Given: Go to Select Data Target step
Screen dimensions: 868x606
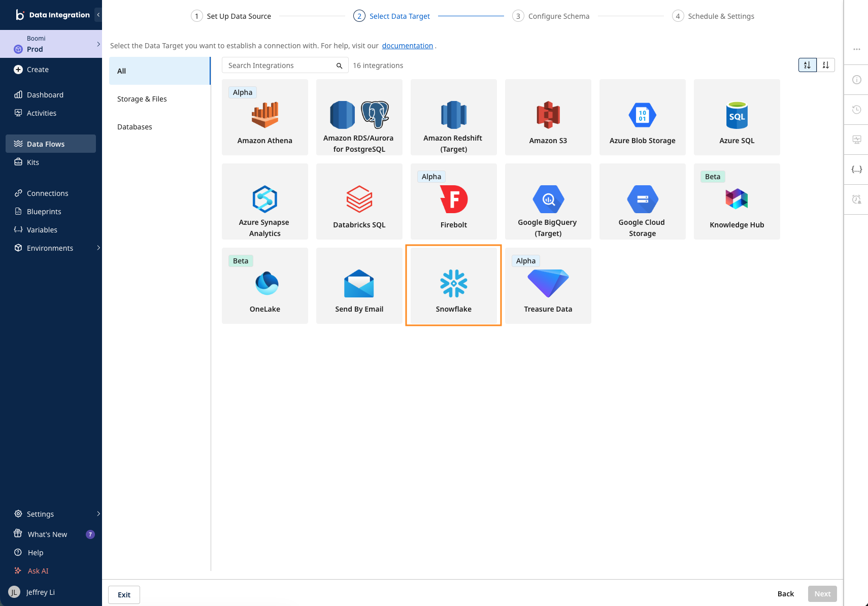Looking at the screenshot, I should pos(392,16).
